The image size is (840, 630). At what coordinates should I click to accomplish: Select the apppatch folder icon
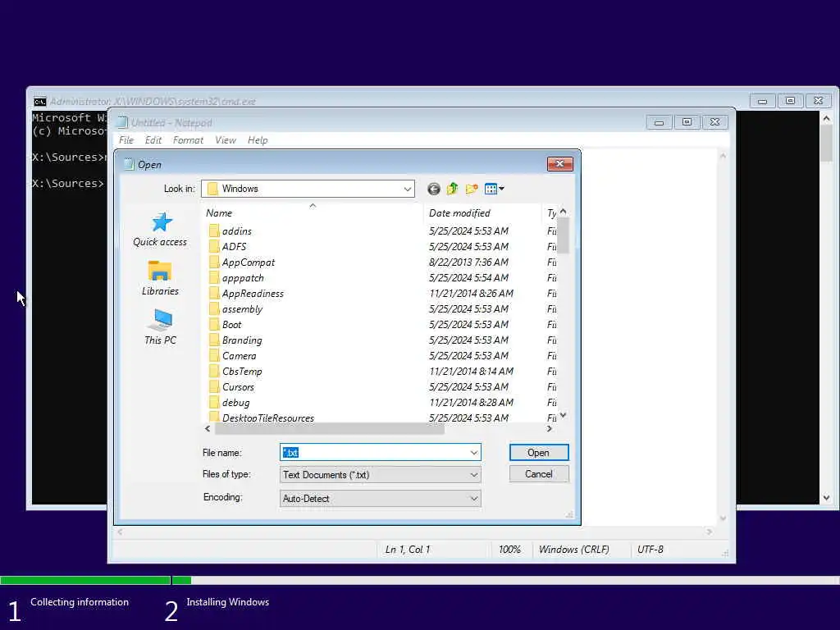214,277
